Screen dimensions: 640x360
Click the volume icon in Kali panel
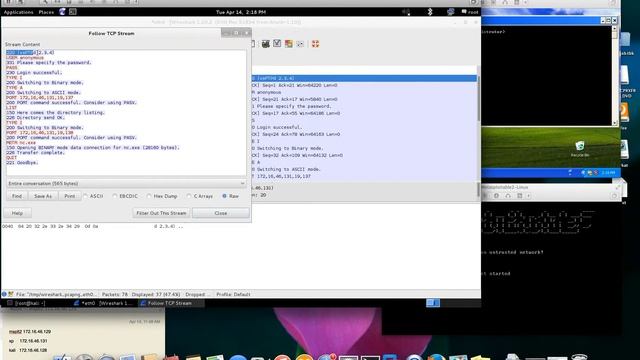(x=406, y=12)
